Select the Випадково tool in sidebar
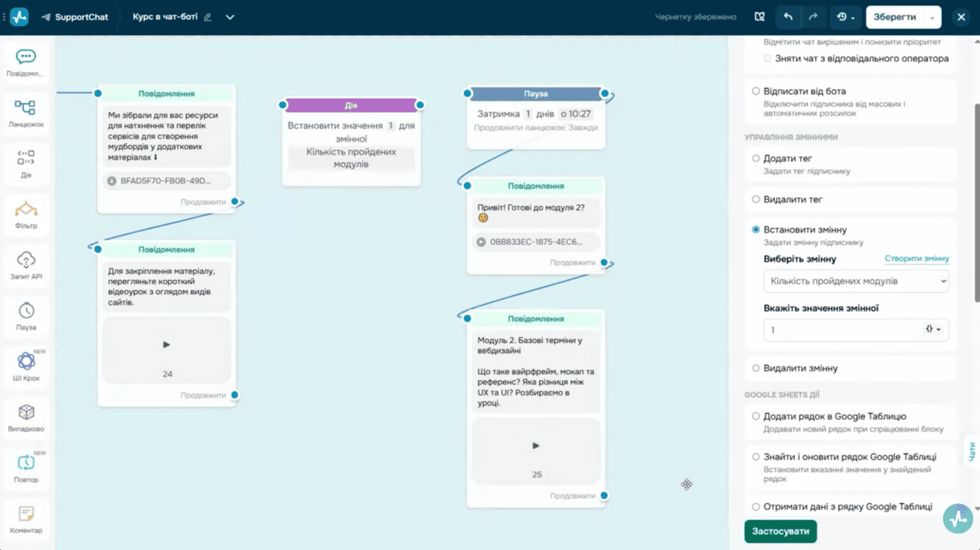Viewport: 980px width, 550px height. [26, 417]
